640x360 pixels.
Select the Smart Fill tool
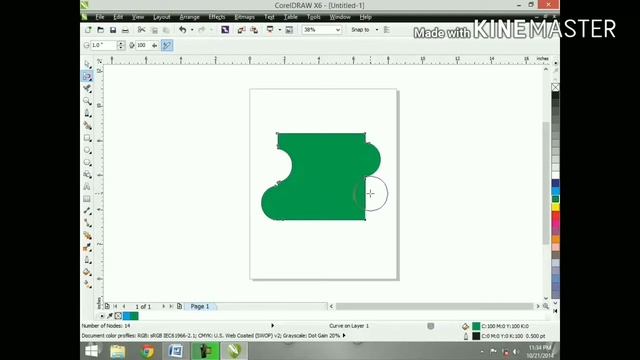[87, 125]
